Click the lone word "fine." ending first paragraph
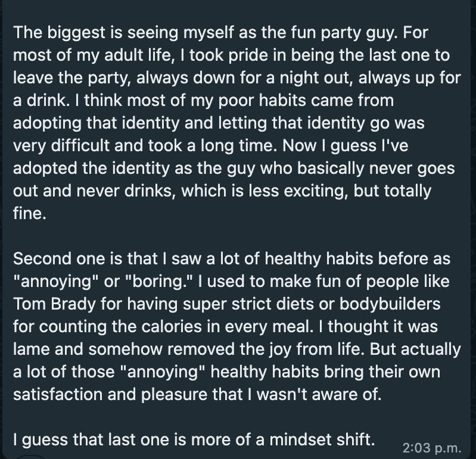The height and width of the screenshot is (459, 476). tap(30, 213)
